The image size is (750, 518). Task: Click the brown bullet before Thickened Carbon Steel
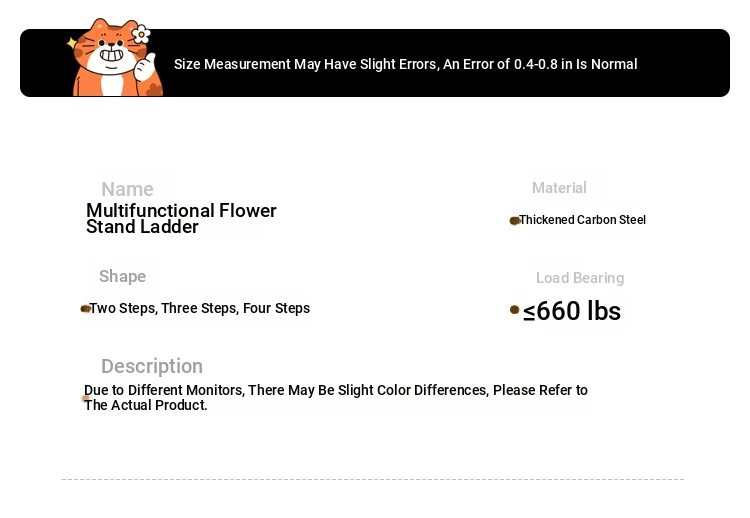(x=515, y=220)
